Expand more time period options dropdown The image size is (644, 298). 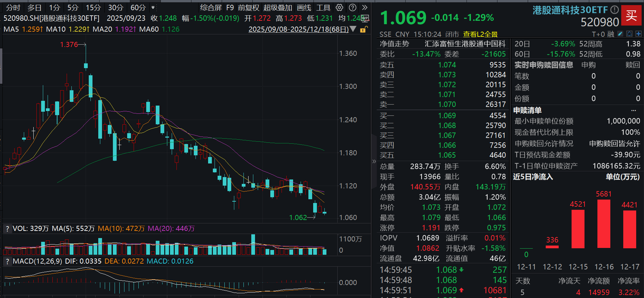[153, 7]
